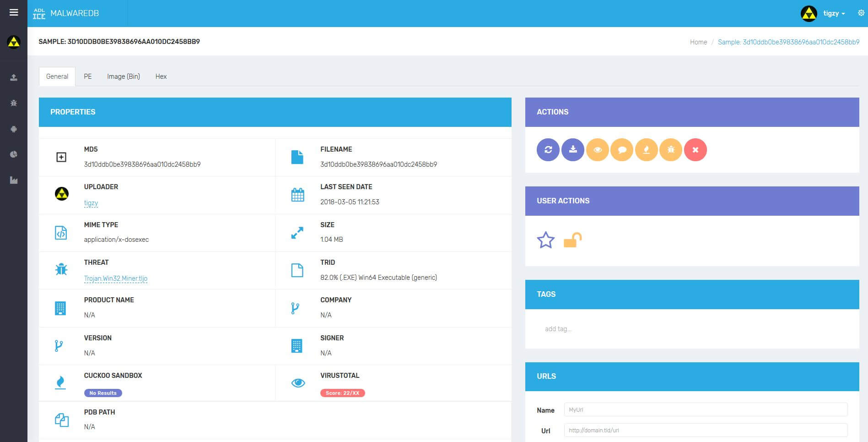The image size is (868, 442).
Task: Expand the MD5 plus box icon
Action: coord(61,157)
